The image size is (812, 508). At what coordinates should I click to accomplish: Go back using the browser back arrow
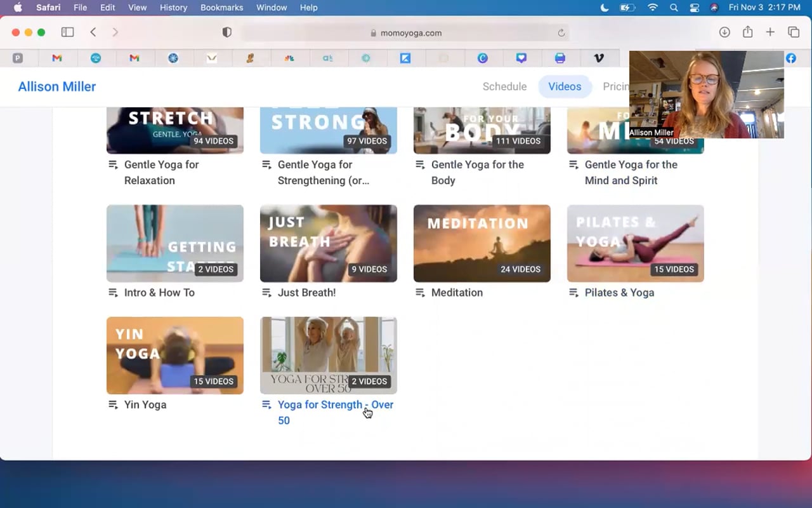[x=93, y=32]
